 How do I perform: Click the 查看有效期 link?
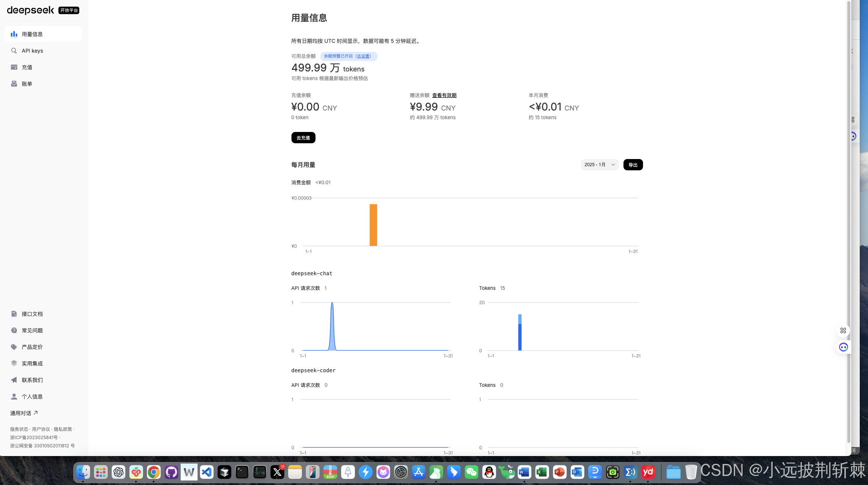444,95
